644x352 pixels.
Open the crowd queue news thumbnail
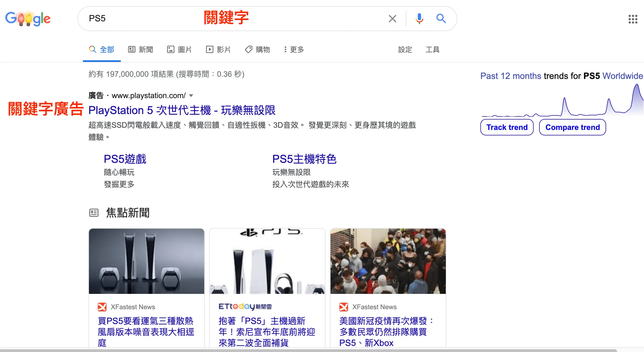pos(388,261)
